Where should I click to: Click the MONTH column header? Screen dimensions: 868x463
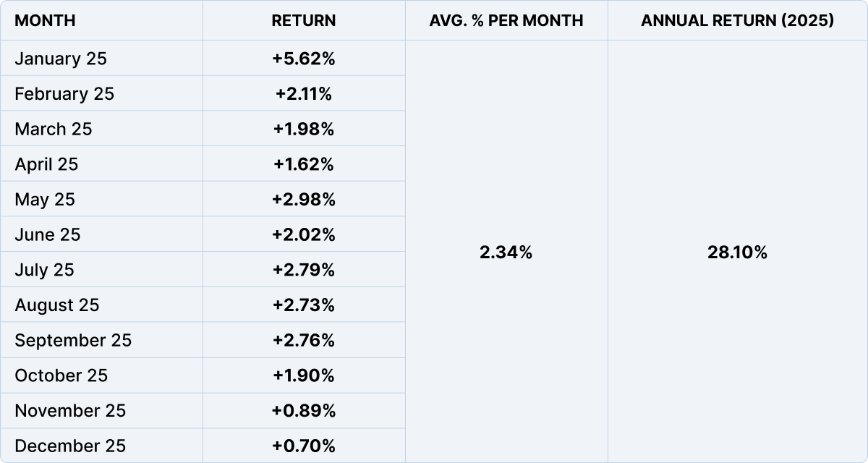pos(45,20)
